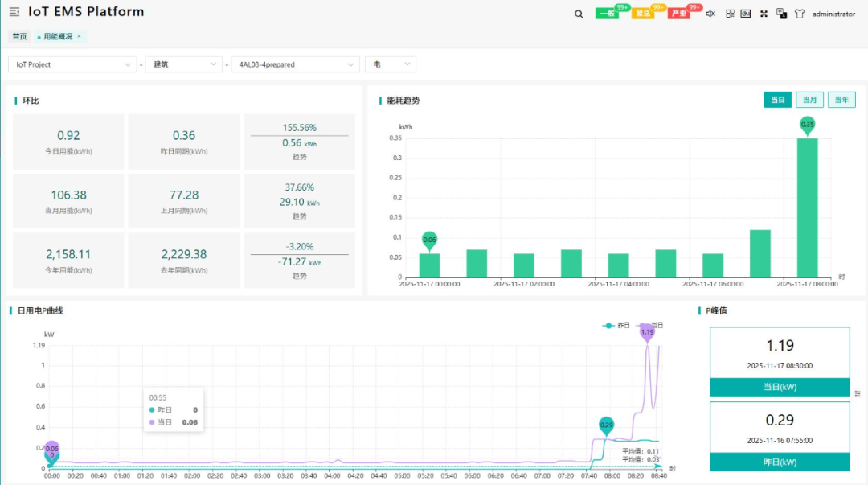Toggle fullscreen with the arrows icon
This screenshot has width=868, height=485.
coord(764,14)
